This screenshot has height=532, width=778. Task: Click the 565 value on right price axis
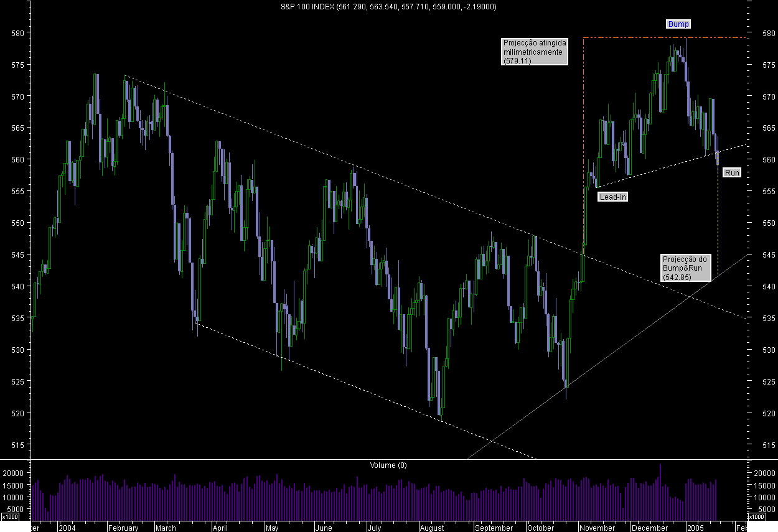(x=769, y=128)
